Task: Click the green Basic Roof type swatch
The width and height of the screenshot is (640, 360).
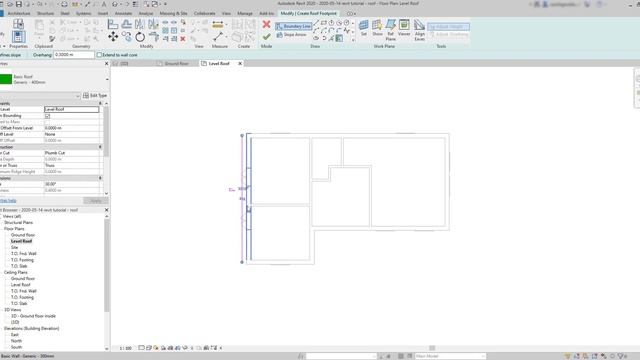Action: click(6, 79)
